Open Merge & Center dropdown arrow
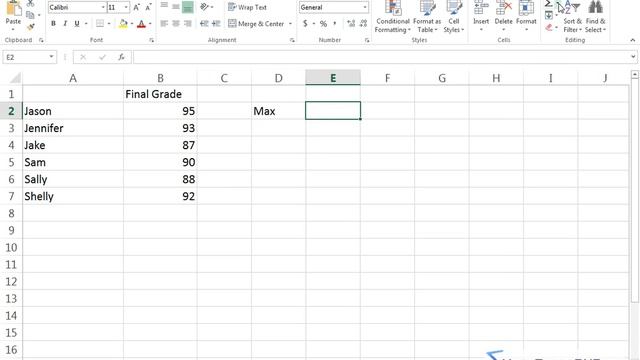Screen dimensions: 640x360 coord(290,24)
